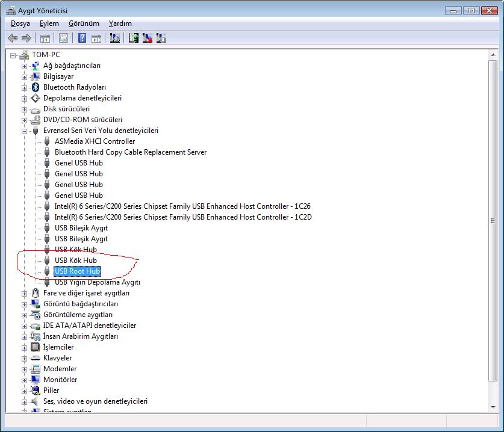Click the vertical scrollbar down arrow

click(x=494, y=407)
